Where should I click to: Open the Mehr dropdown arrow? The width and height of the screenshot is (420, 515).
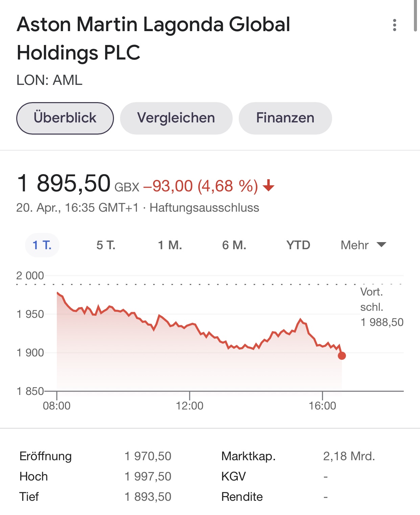click(x=381, y=244)
